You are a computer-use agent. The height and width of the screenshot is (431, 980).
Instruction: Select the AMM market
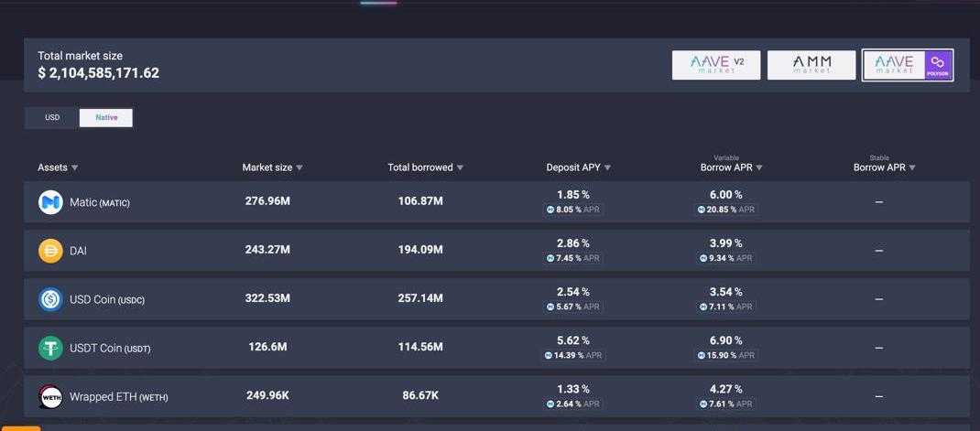click(x=811, y=65)
